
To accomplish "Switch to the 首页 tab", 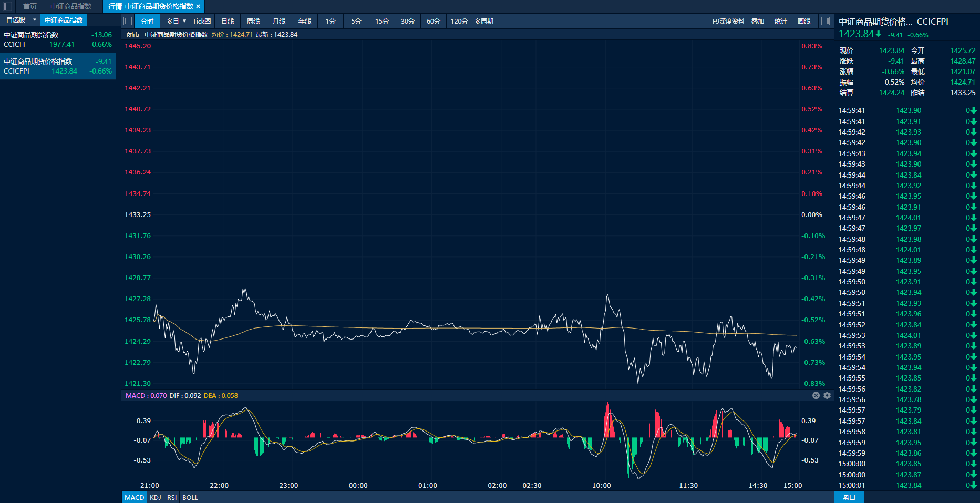I will [x=30, y=6].
